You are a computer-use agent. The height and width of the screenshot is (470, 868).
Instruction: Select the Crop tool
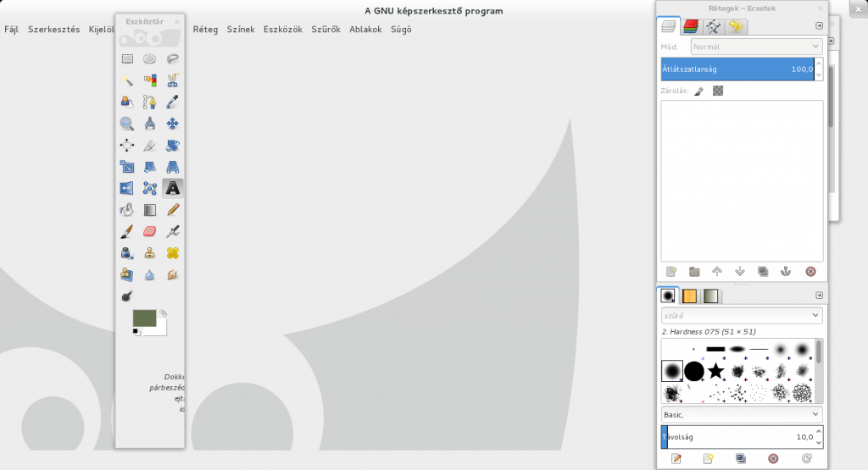point(149,146)
